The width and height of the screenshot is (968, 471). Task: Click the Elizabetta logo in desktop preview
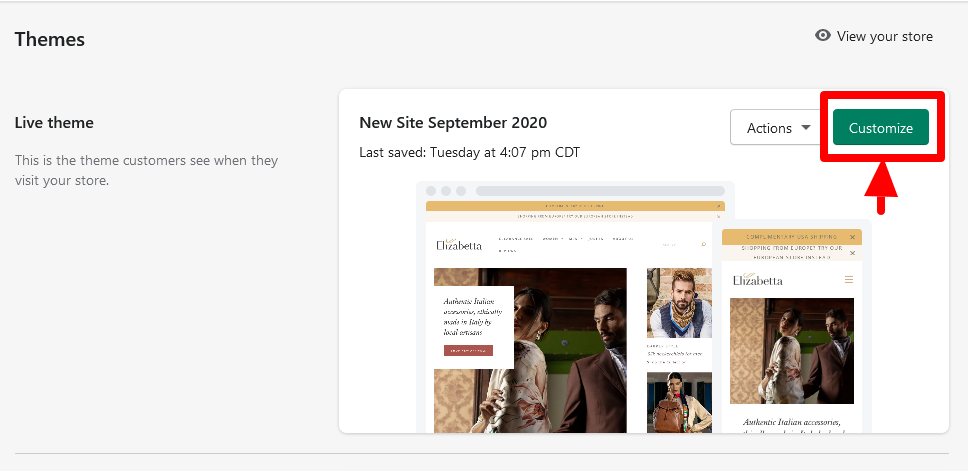click(458, 244)
